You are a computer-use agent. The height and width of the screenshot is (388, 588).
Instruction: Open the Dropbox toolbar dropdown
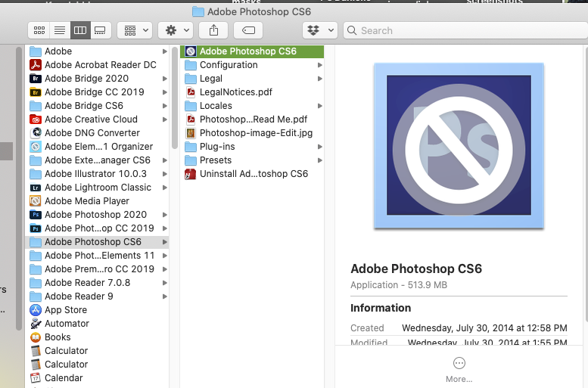click(320, 30)
